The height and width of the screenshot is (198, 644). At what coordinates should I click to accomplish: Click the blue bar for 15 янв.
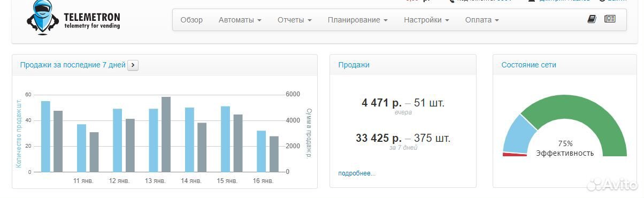[x=225, y=139]
